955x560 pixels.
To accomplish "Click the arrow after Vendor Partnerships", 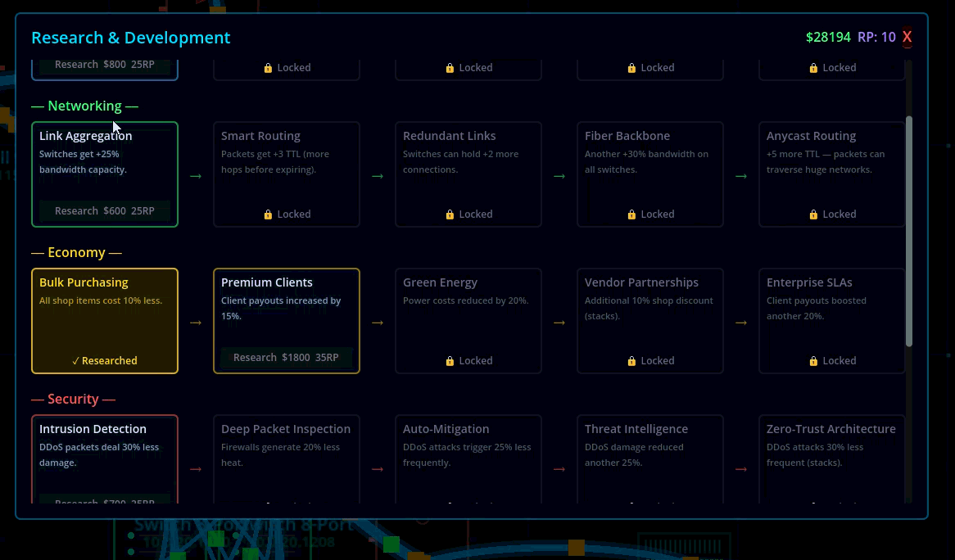I will (740, 323).
